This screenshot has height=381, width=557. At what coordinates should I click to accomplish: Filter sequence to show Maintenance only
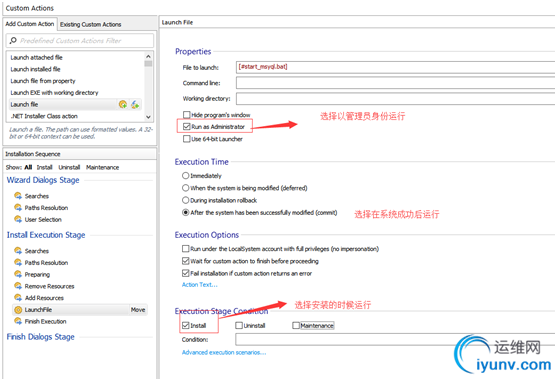[x=102, y=167]
